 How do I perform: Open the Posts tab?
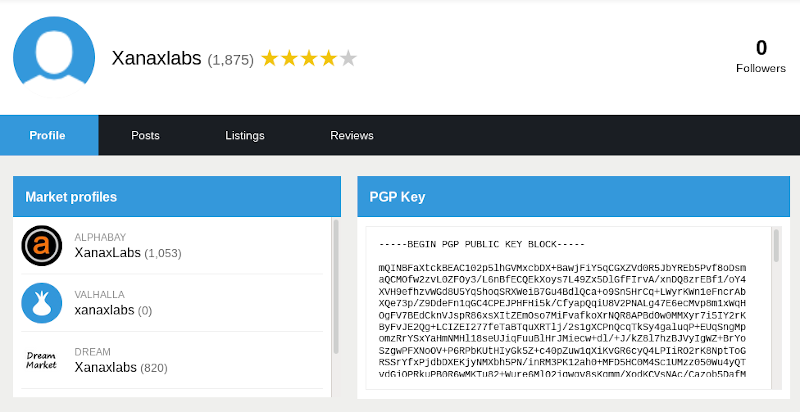pos(145,135)
